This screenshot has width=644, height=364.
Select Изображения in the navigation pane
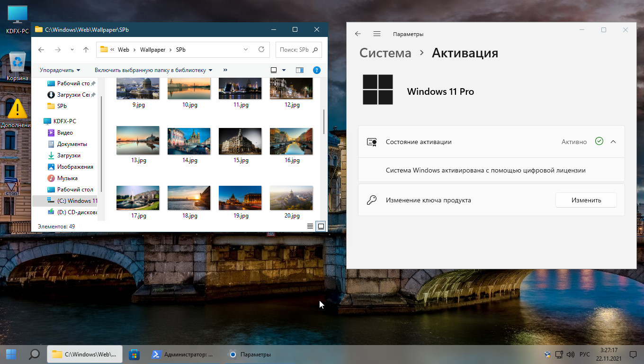(x=75, y=167)
